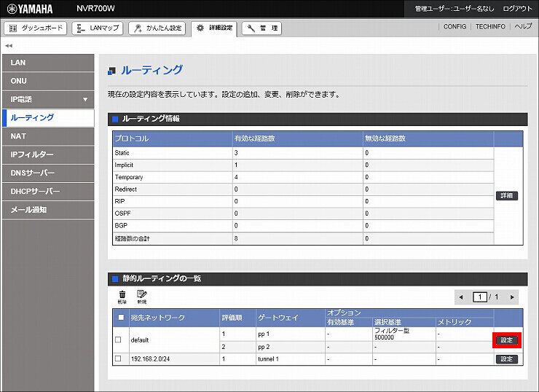Click the フィルター型 500000 cell
The image size is (539, 392).
[x=404, y=334]
